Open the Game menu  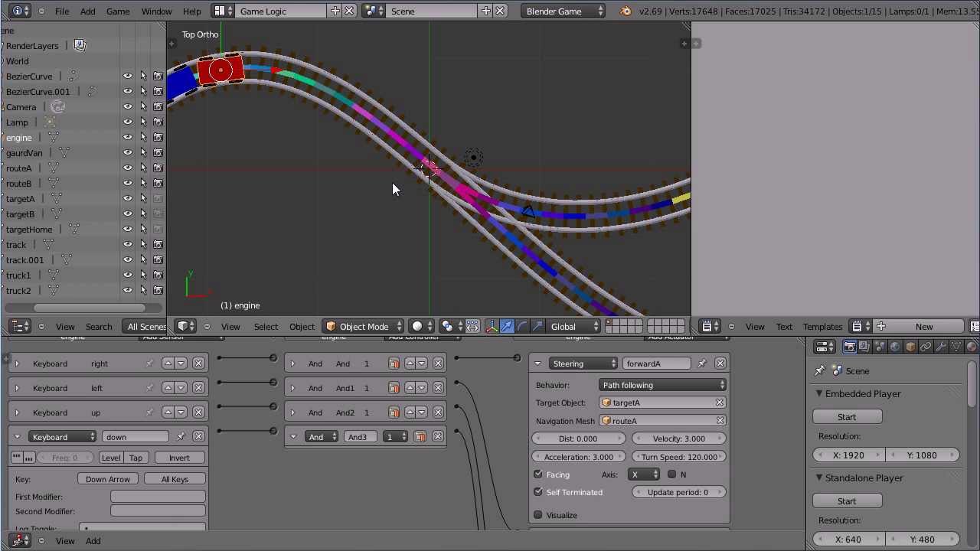pos(117,11)
